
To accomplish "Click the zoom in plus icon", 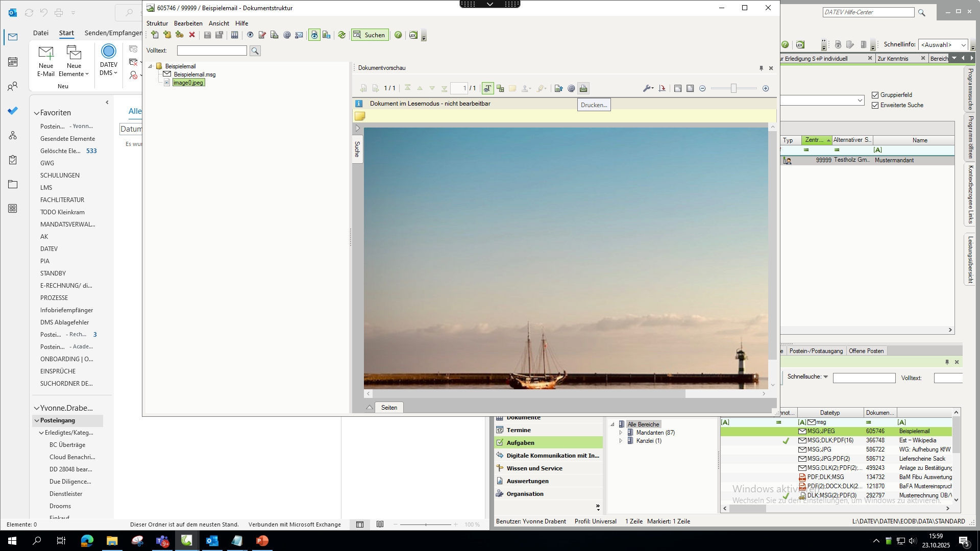I will [766, 88].
